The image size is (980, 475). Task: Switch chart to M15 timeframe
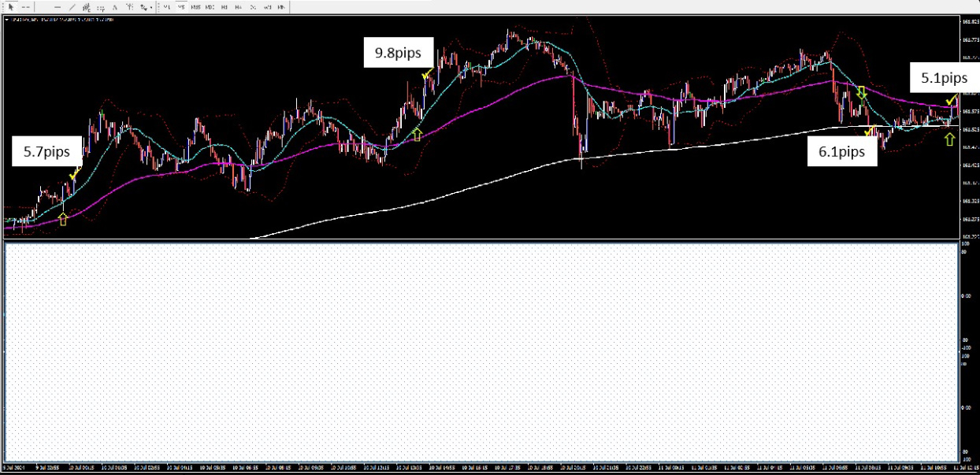pos(195,7)
